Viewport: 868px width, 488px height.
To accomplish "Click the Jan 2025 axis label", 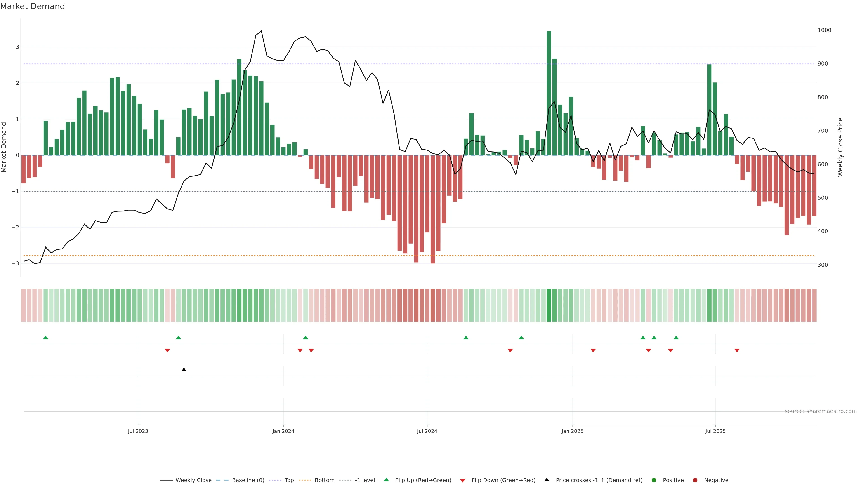I will coord(572,431).
